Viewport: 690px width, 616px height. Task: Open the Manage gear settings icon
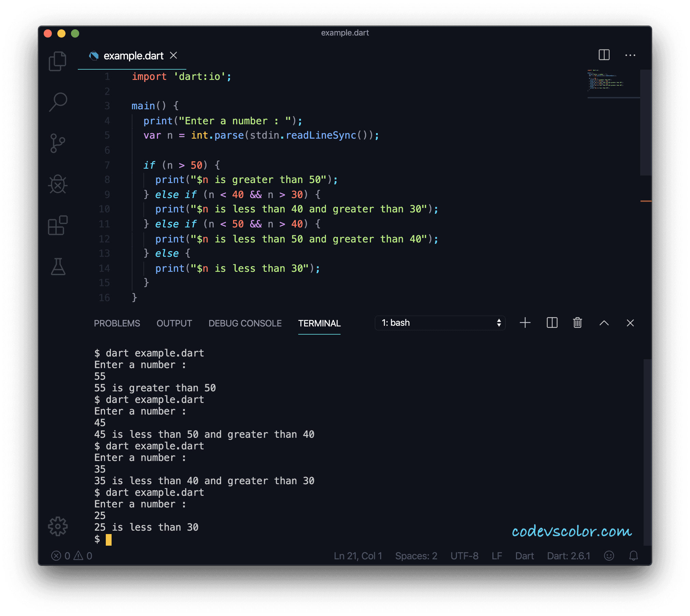[58, 526]
